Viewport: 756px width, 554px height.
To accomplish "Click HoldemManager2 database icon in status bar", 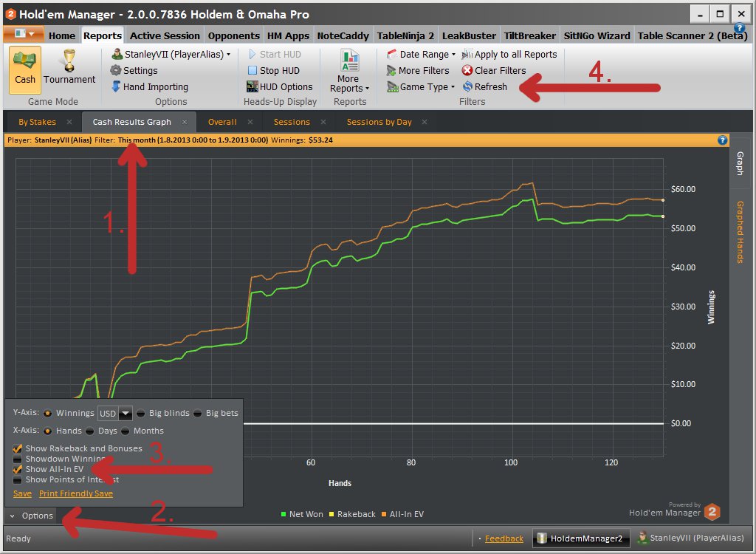I will tap(542, 538).
